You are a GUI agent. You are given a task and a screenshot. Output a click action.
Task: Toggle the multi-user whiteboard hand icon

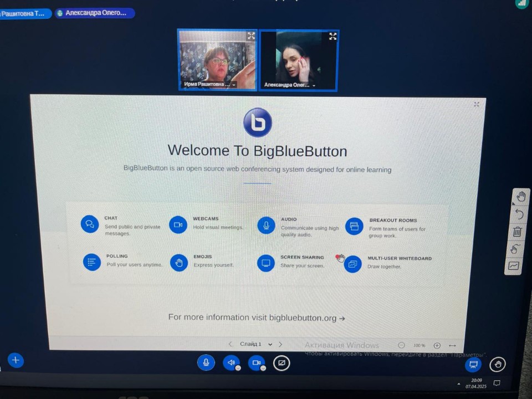click(515, 249)
